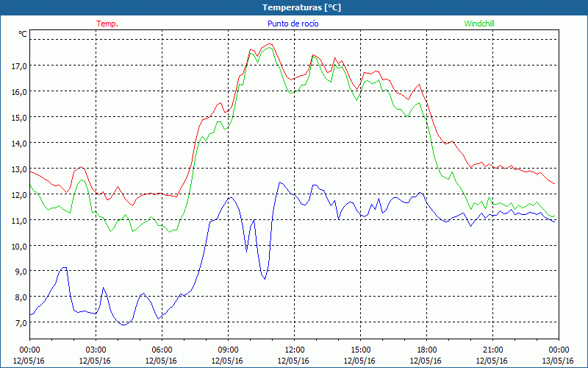Screen dimensions: 588x368
Task: Click the 8,0 y-axis value
Action: point(21,297)
